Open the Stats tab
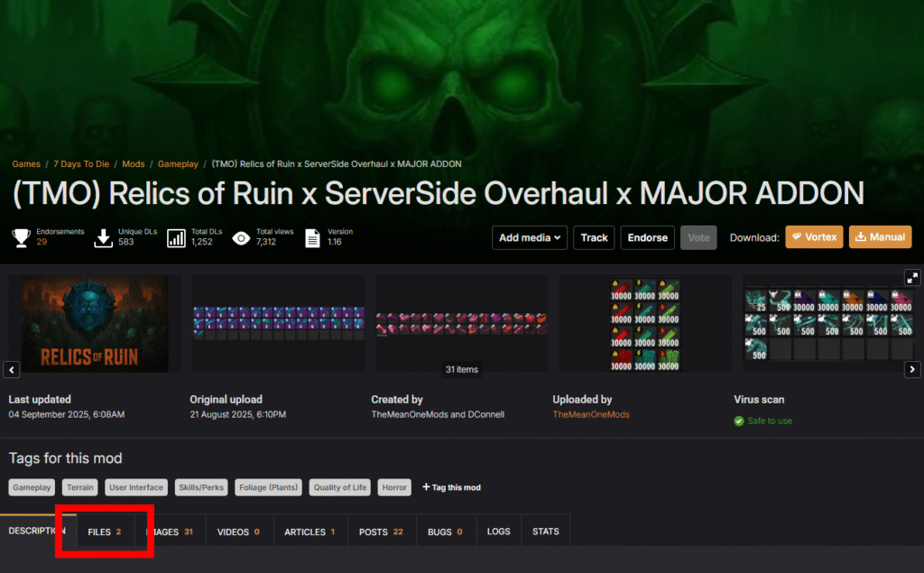Viewport: 924px width, 573px height. (546, 531)
